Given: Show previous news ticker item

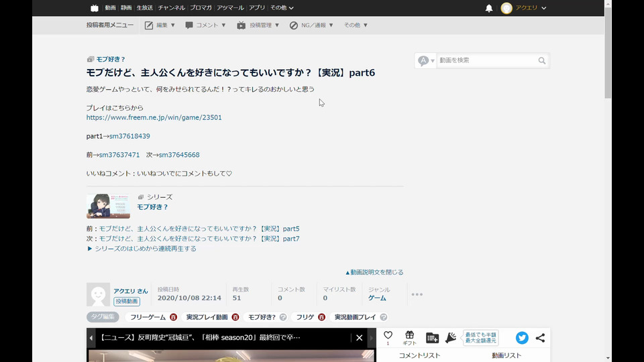Looking at the screenshot, I should point(91,338).
